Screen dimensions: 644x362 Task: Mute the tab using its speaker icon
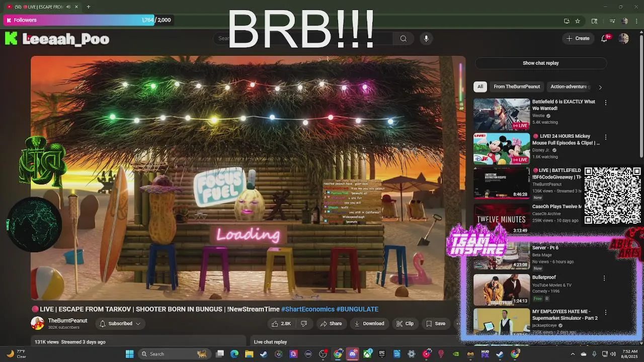[x=68, y=7]
